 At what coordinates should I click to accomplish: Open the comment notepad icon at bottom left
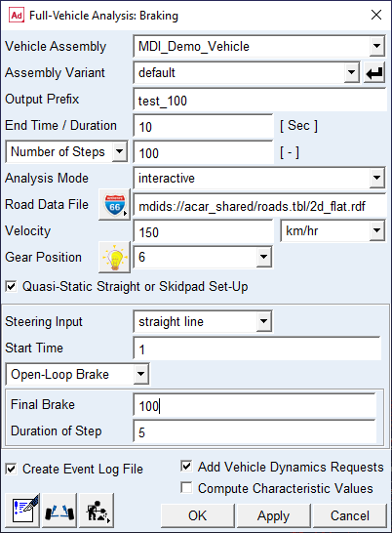(22, 511)
